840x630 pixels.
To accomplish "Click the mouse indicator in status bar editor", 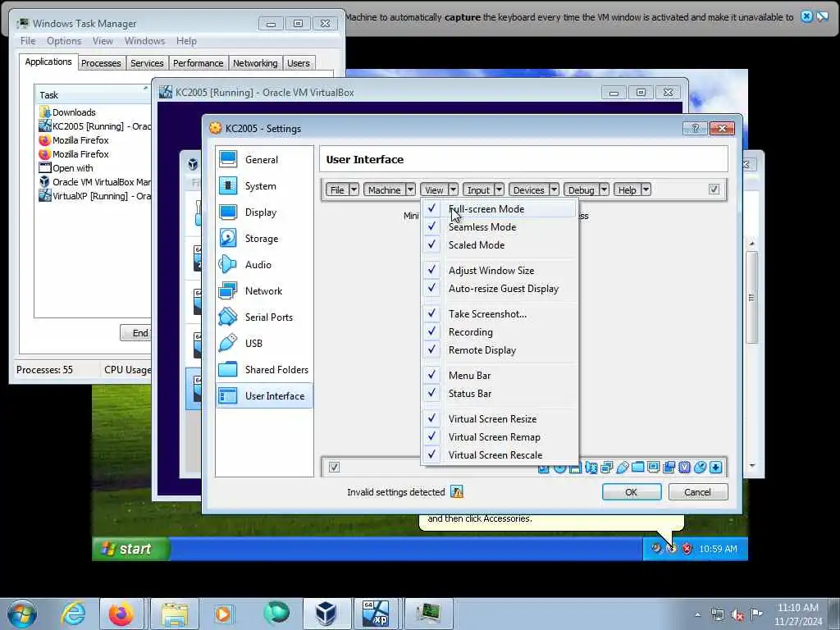I will pos(701,467).
